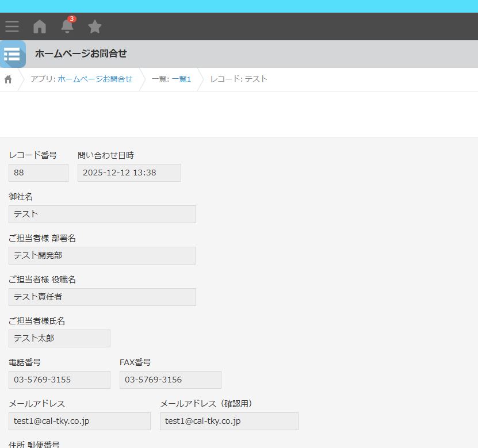
Task: Click the blue app tile beside the app title
Action: 13,54
